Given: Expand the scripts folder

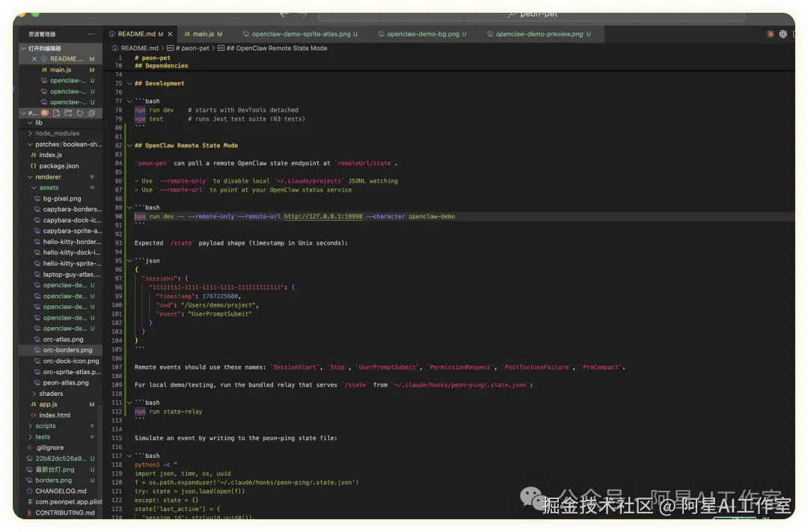Looking at the screenshot, I should (x=30, y=426).
